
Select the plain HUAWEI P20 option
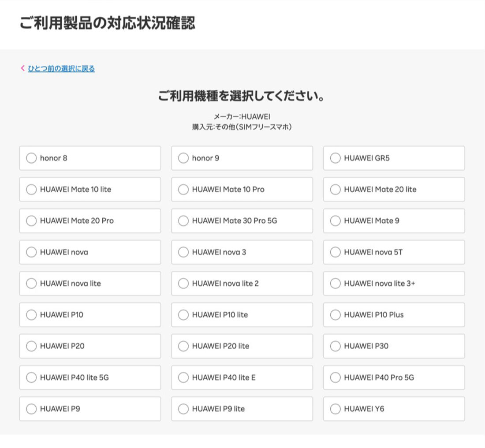[x=90, y=346]
